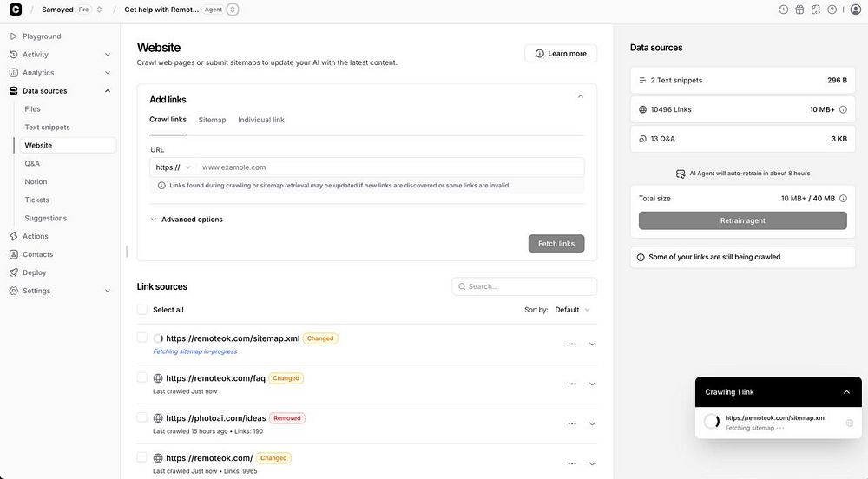Click the Learn more button
Image resolution: width=868 pixels, height=479 pixels.
pos(561,54)
